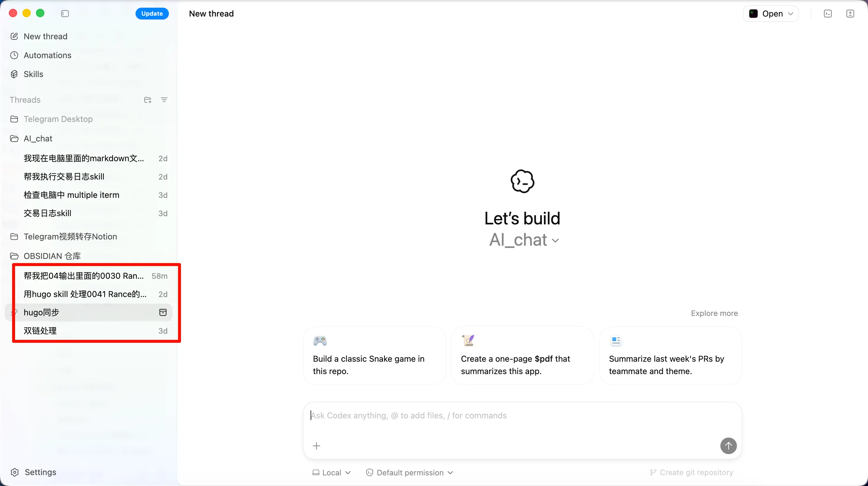
Task: Open the threads filter icon
Action: click(164, 100)
